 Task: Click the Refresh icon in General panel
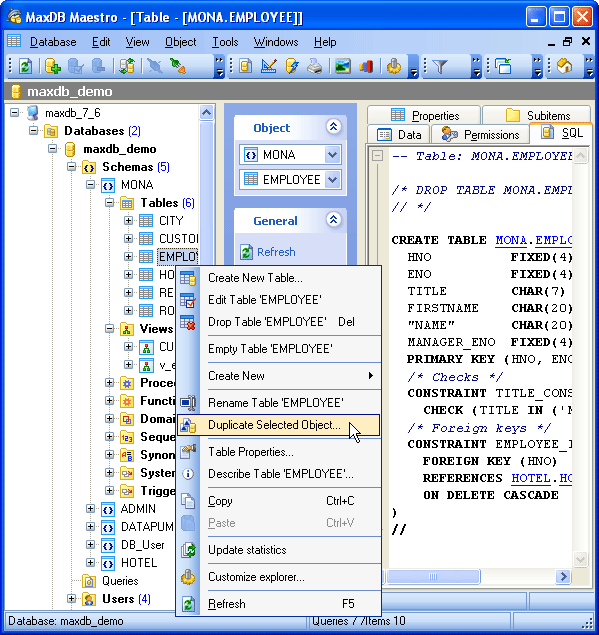246,252
